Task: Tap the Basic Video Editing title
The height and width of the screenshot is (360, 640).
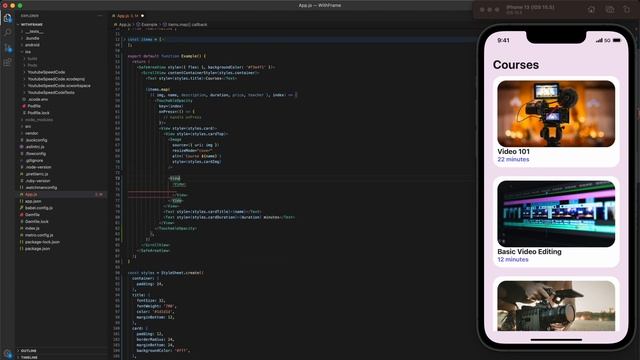Action: [x=529, y=251]
